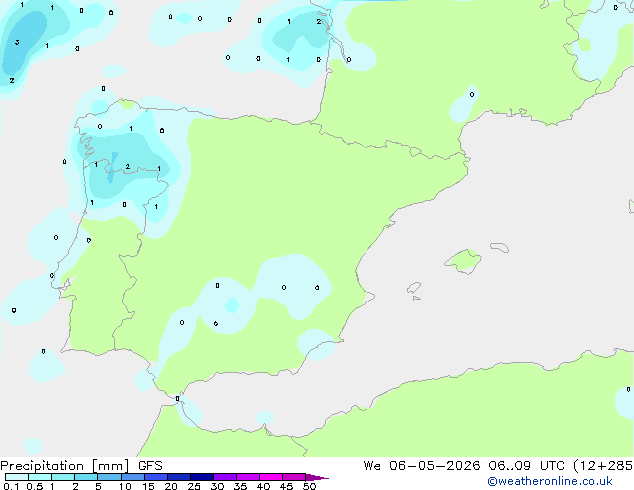Click the '30' legend scale label
This screenshot has height=490, width=634.
point(217,486)
